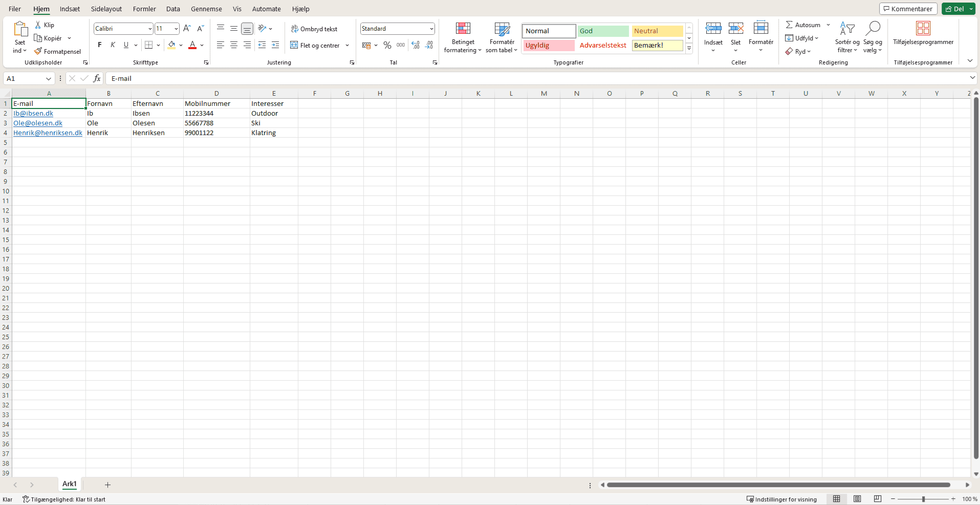The width and height of the screenshot is (980, 505).
Task: Open Betinget formatering options
Action: (462, 37)
